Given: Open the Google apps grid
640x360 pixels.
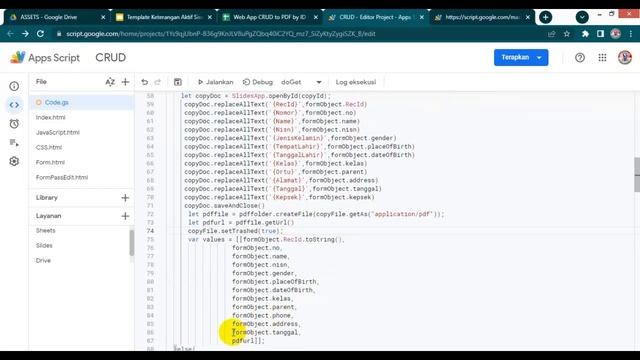Looking at the screenshot, I should point(602,58).
